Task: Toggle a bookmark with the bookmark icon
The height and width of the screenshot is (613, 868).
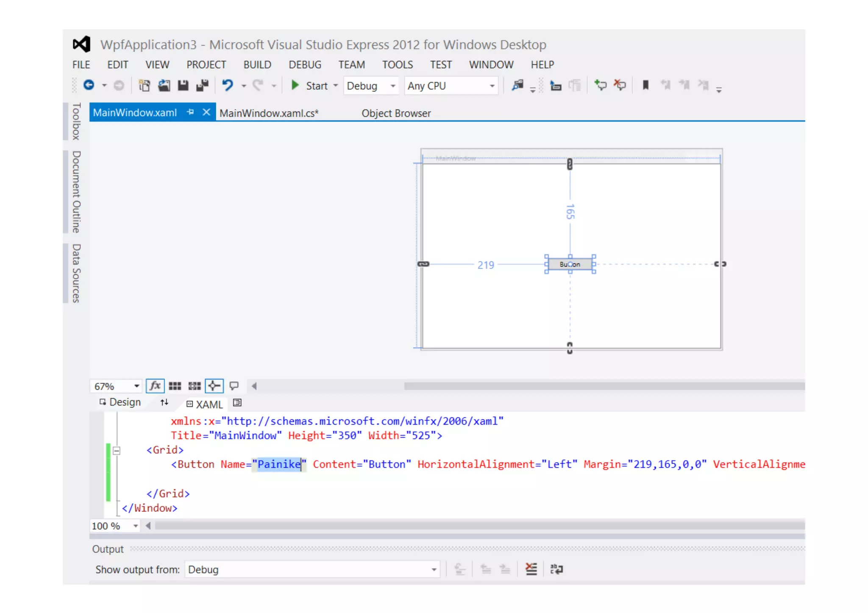Action: (645, 85)
